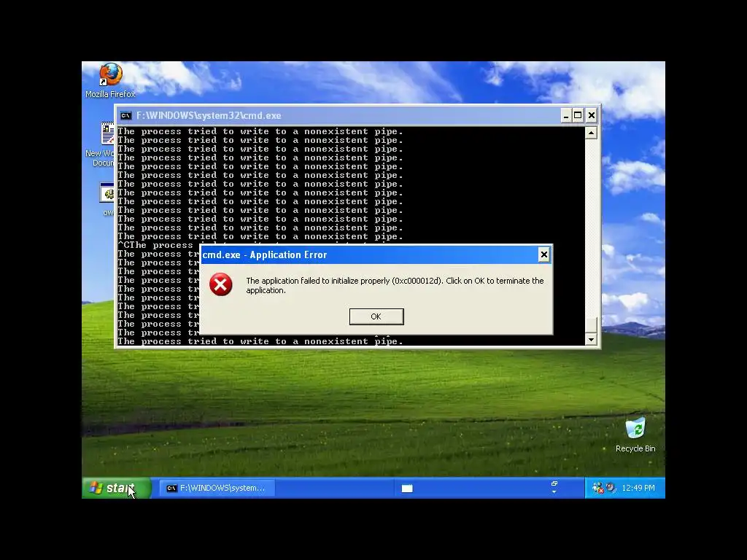Open the Mozilla Firefox desktop shortcut
The height and width of the screenshot is (560, 747).
tap(111, 81)
